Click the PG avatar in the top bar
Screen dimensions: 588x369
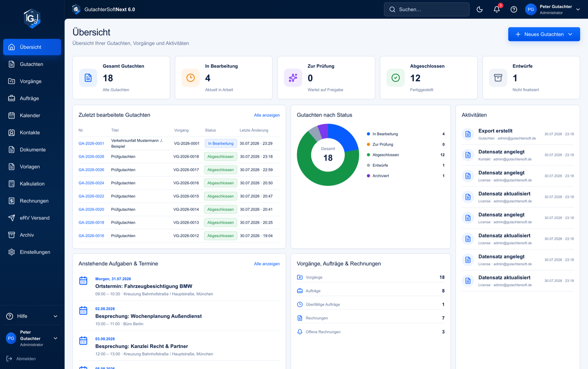coord(531,10)
